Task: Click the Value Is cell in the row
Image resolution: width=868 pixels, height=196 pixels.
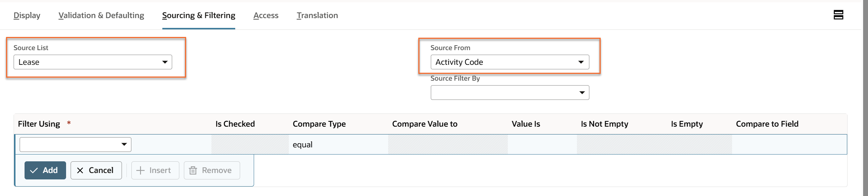Action: (542, 145)
